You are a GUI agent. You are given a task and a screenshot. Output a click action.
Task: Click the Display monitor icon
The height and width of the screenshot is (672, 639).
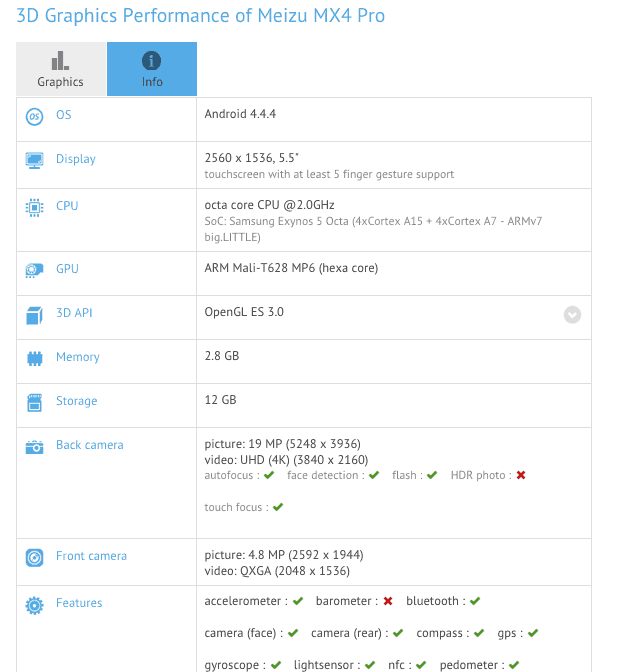(x=35, y=160)
